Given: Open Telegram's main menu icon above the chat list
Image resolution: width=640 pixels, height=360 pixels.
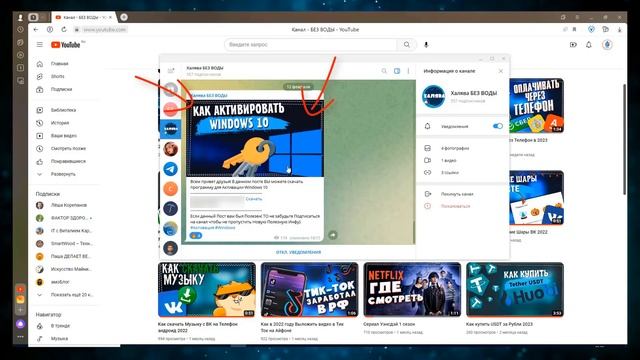Looking at the screenshot, I should pos(171,71).
